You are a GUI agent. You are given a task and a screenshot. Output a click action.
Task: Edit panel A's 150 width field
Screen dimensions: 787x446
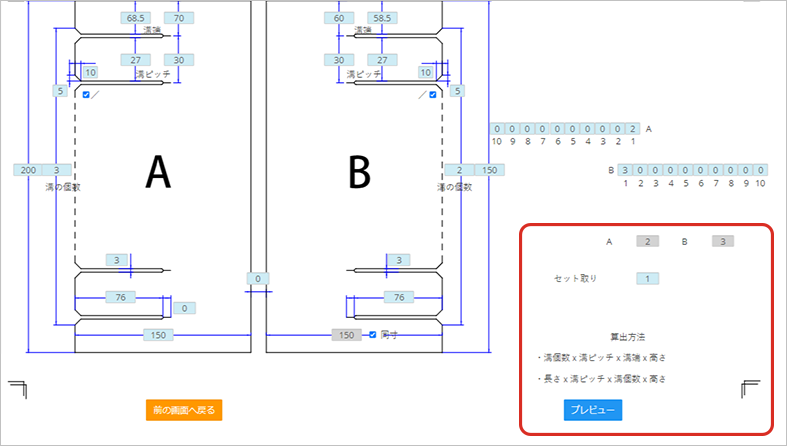tap(158, 335)
